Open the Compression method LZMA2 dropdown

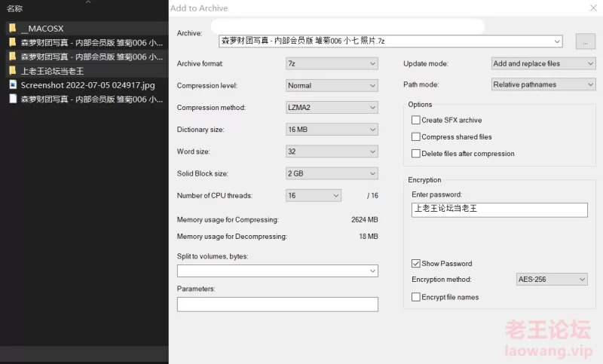click(332, 108)
